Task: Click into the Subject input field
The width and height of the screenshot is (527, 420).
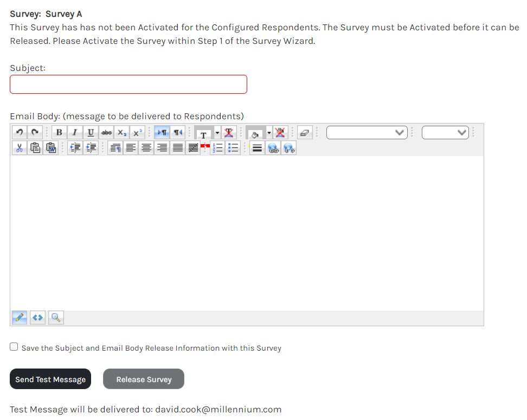Action: [128, 85]
